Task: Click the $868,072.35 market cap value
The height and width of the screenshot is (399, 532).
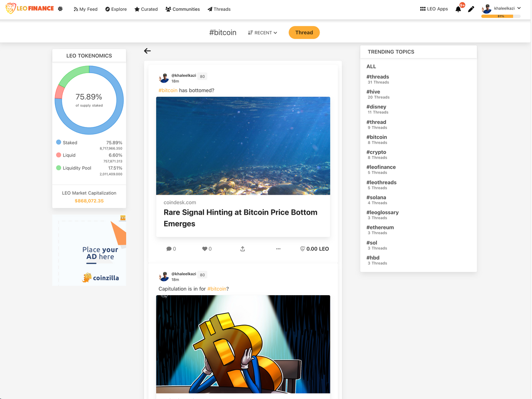Action: 89,201
